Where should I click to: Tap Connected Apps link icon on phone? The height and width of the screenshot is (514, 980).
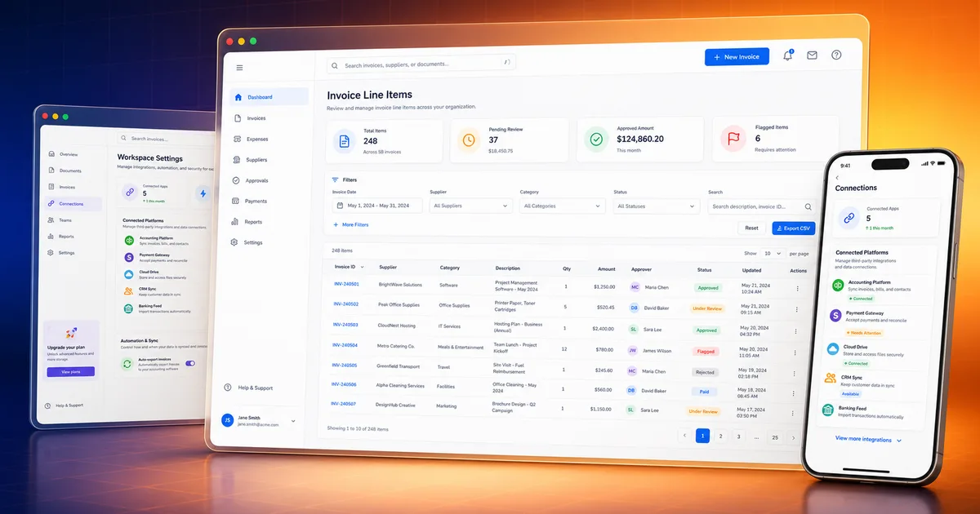pos(849,217)
